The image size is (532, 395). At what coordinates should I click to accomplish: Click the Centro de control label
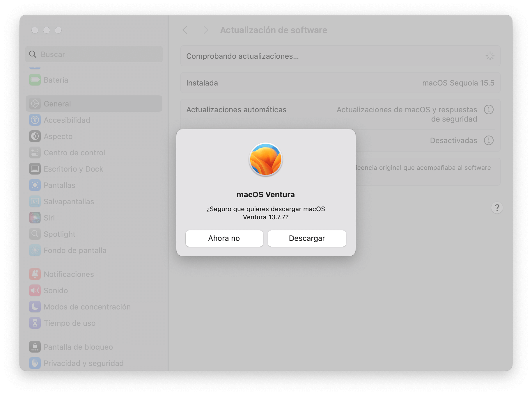74,153
